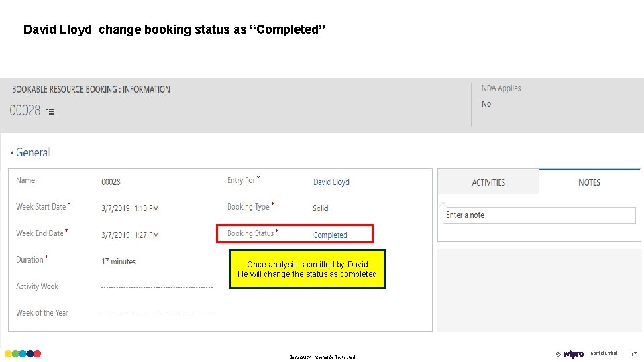
Task: Click the Week End Date label
Action: (40, 233)
